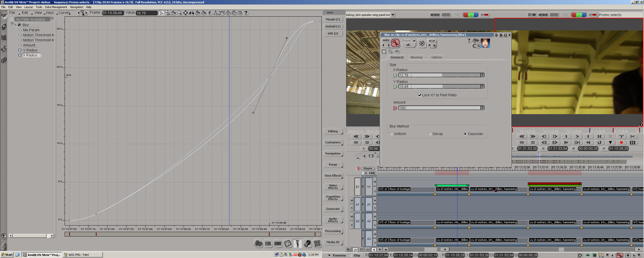The height and width of the screenshot is (258, 644).
Task: Click the bolt-pattern view icon next to wrench
Action: click(x=317, y=244)
